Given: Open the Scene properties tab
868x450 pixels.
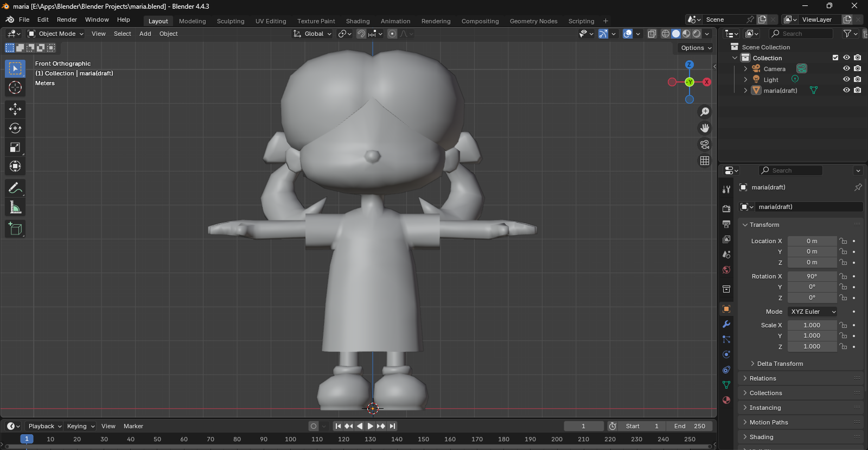Looking at the screenshot, I should [x=726, y=255].
